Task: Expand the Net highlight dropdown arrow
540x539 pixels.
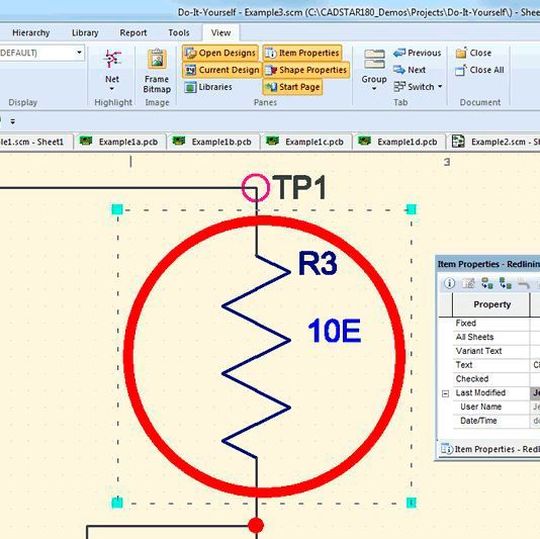Action: coord(112,89)
